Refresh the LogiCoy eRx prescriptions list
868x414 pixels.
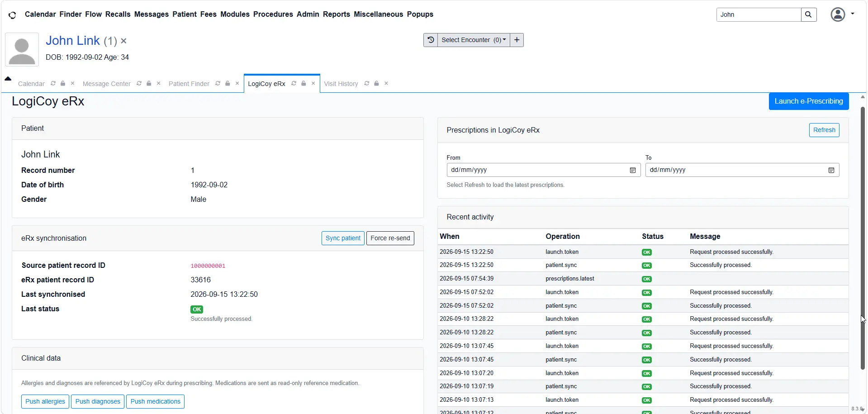824,130
